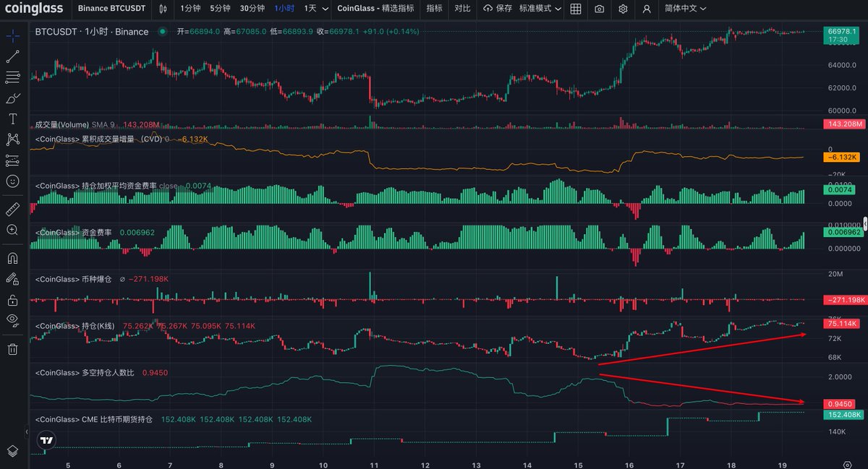The image size is (868, 469).
Task: Click the -271.198K liquidation axis label
Action: pyautogui.click(x=843, y=300)
